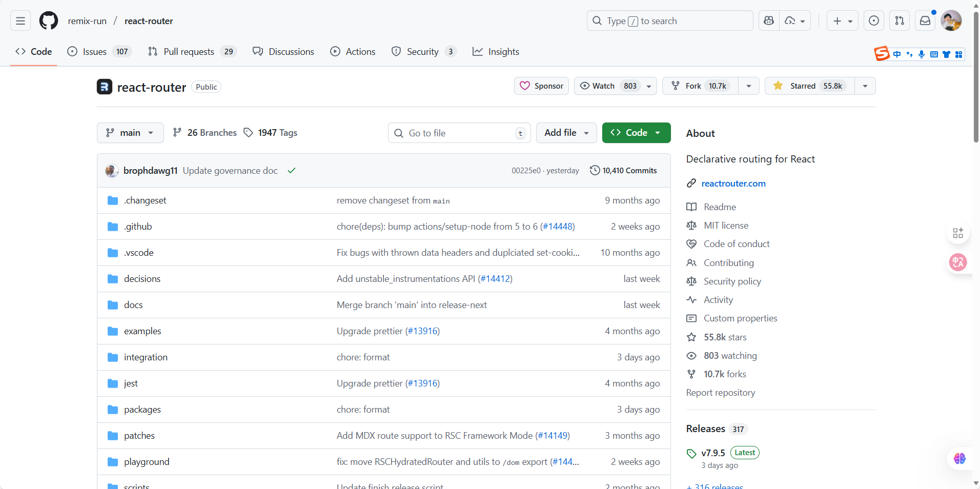Expand the Fork options dropdown arrow

[749, 86]
